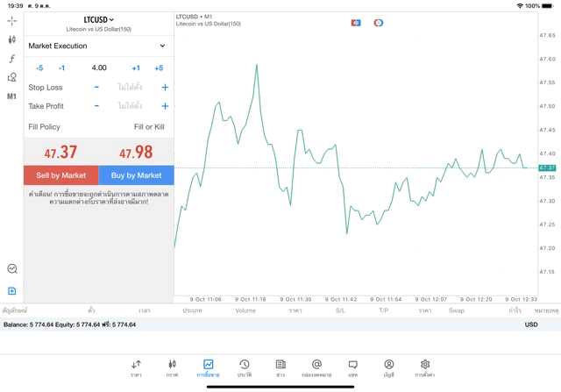Open the Settings gear tab
561x392 pixels.
click(x=425, y=368)
